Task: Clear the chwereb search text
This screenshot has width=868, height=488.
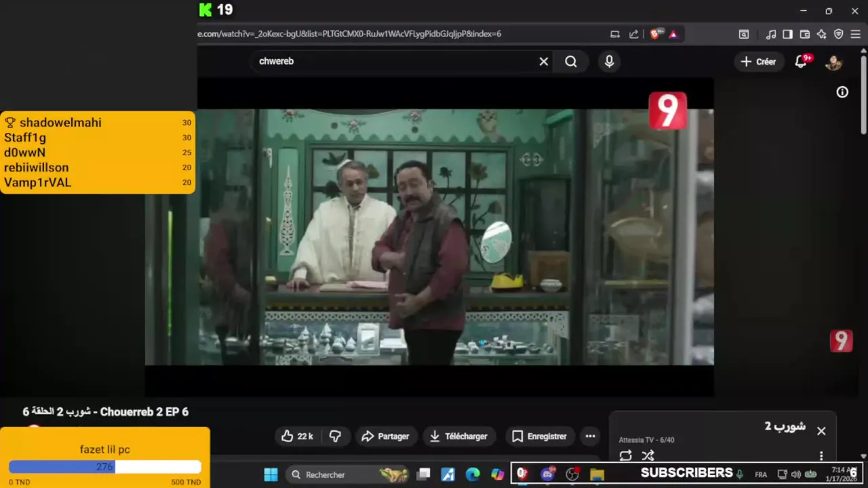Action: pyautogui.click(x=543, y=62)
